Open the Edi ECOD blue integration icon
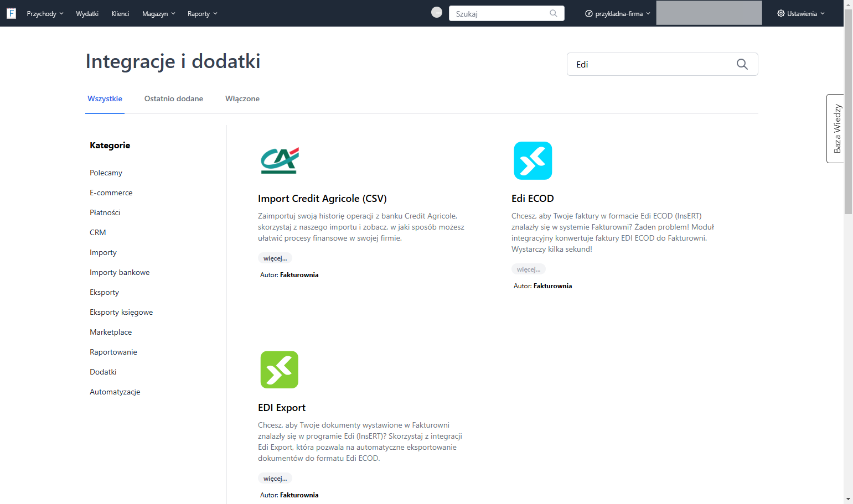This screenshot has width=853, height=504. pyautogui.click(x=533, y=160)
